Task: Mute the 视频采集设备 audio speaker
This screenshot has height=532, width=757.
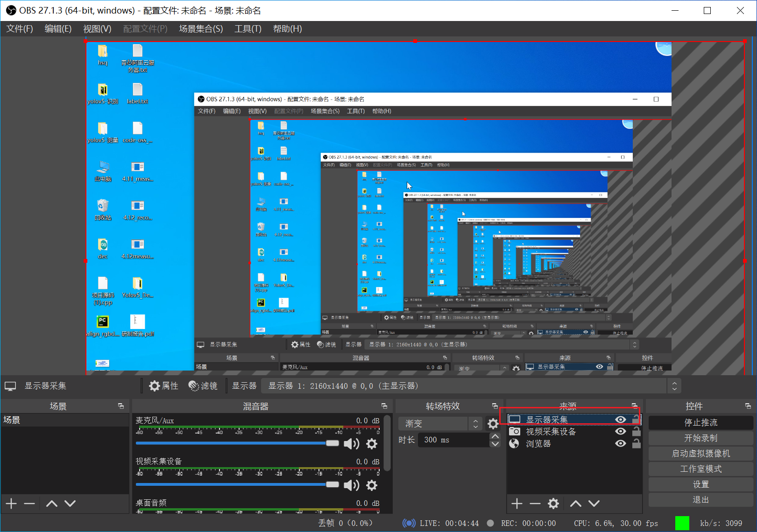Action: click(x=351, y=485)
